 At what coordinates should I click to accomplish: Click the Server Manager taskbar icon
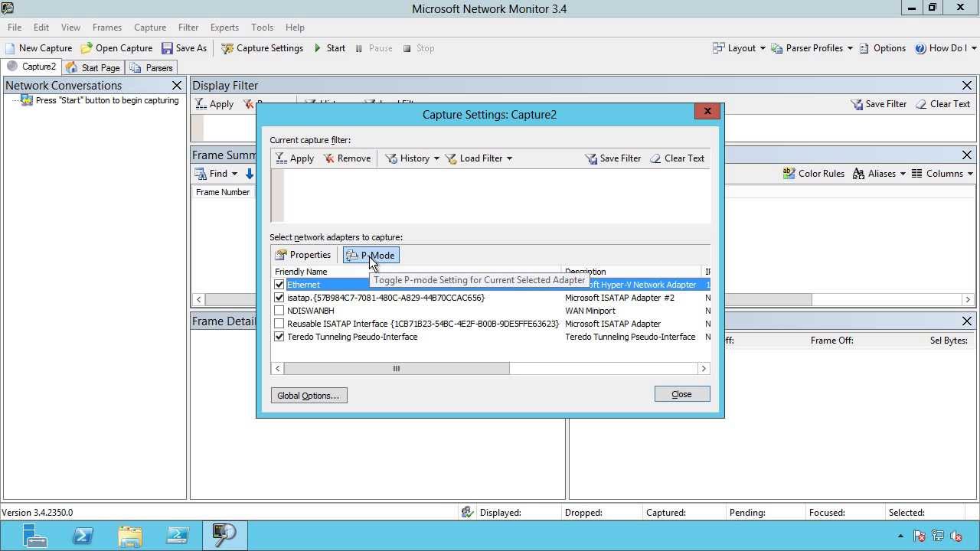[x=34, y=536]
